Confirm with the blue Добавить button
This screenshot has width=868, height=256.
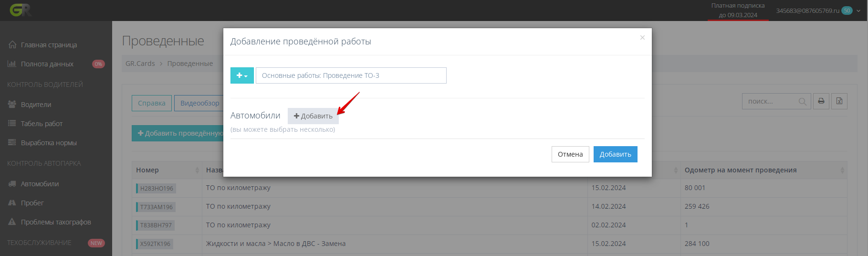615,154
